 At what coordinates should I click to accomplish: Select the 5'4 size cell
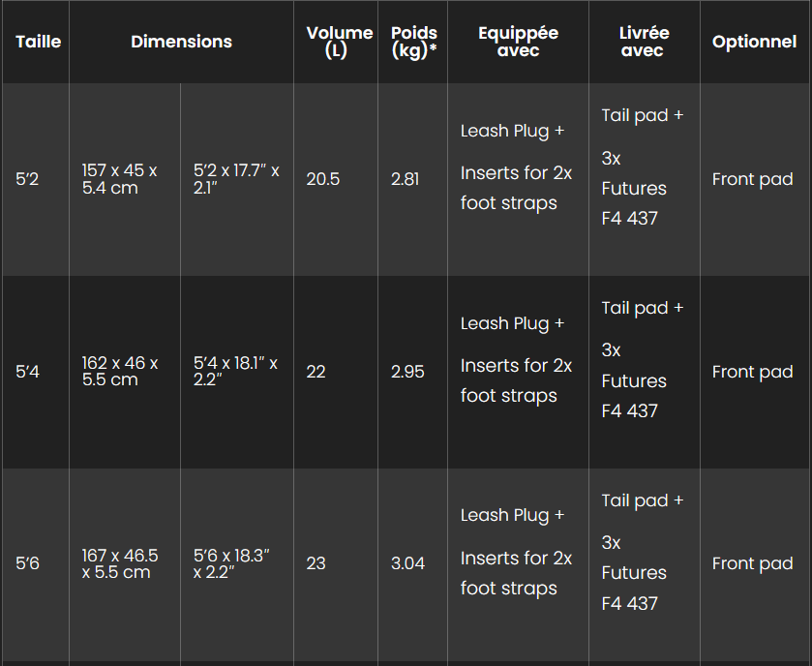tap(27, 372)
